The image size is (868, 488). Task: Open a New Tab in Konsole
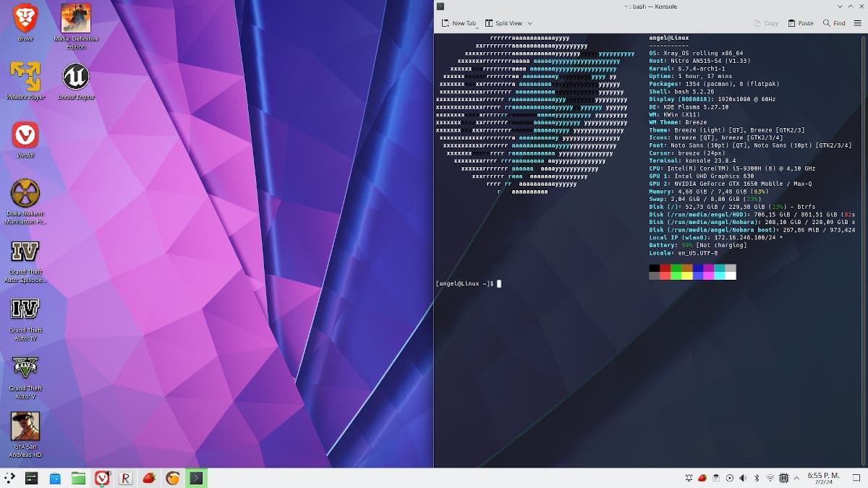point(459,23)
